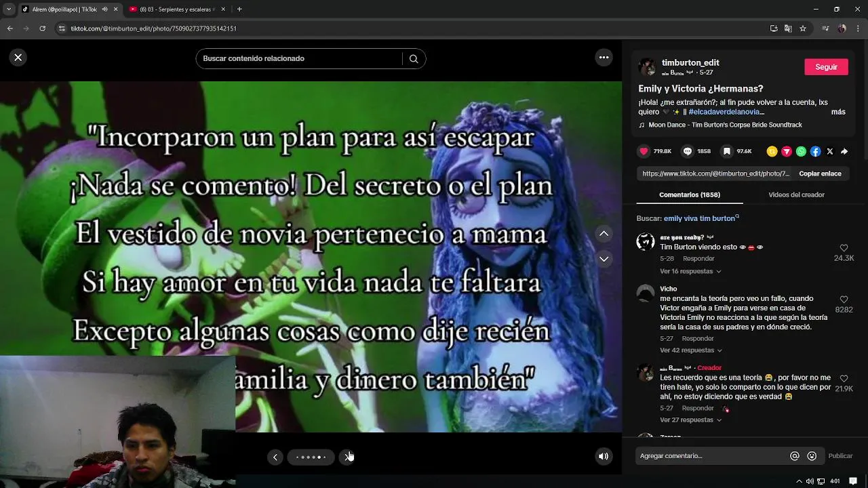
Task: Like the 'Tim Burton viendo esto' comment
Action: (844, 248)
